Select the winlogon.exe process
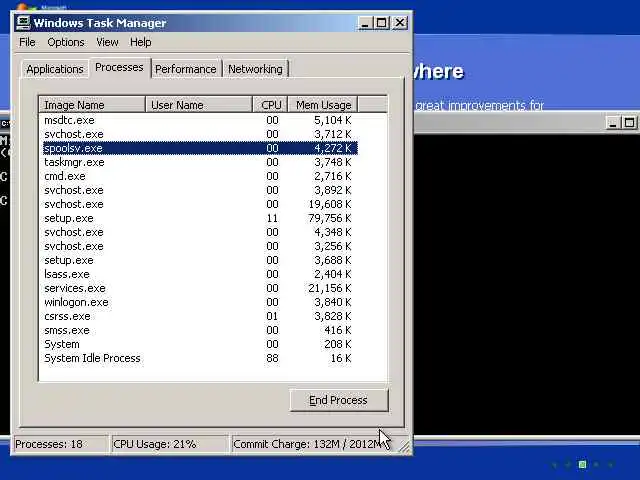640x480 pixels. click(x=200, y=302)
